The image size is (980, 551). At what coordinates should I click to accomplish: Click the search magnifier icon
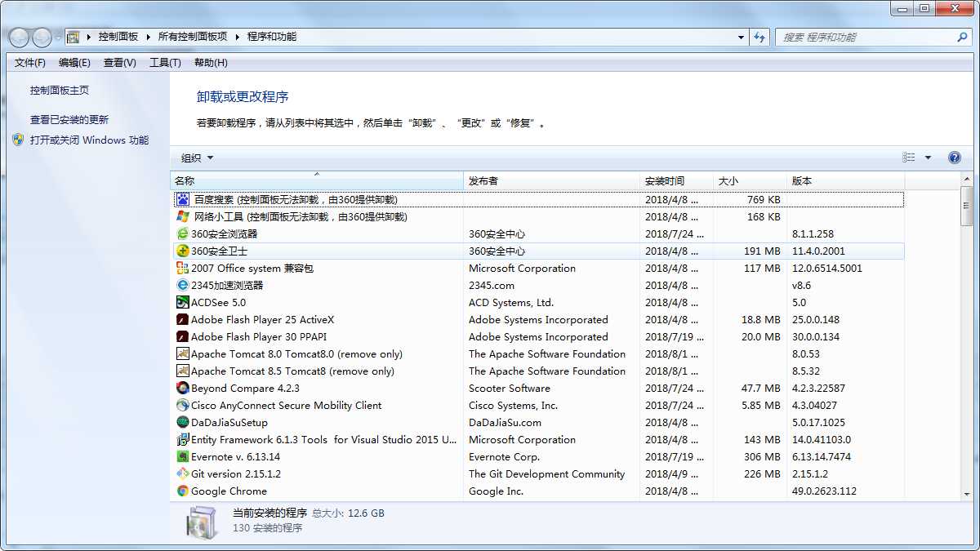pos(962,37)
